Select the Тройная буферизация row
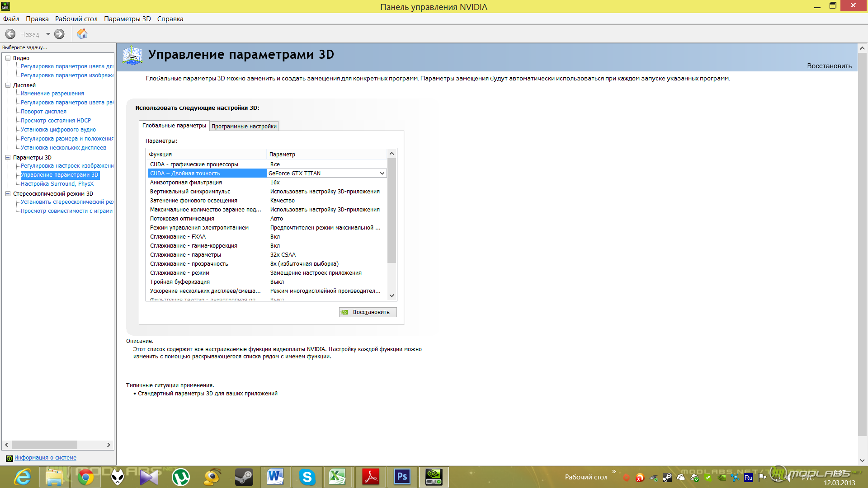The image size is (868, 488). pos(267,282)
